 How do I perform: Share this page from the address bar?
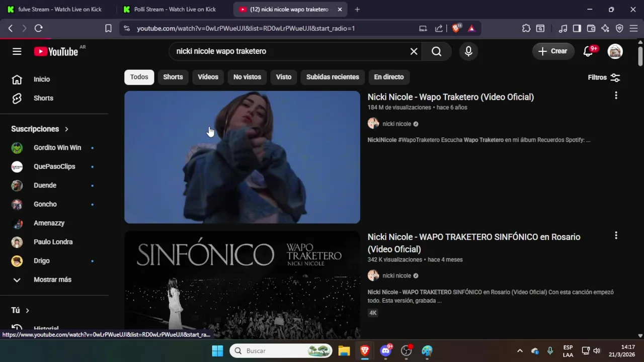tap(439, 29)
